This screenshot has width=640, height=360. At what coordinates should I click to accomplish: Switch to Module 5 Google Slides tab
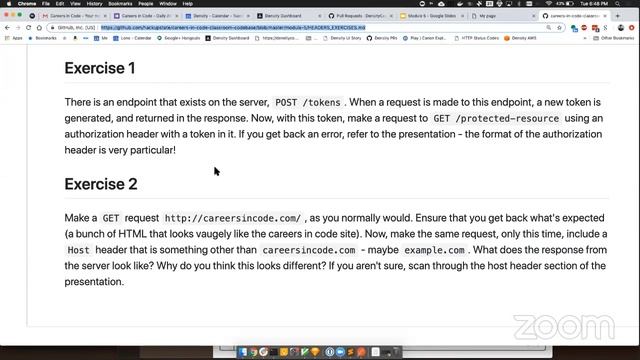[x=431, y=16]
